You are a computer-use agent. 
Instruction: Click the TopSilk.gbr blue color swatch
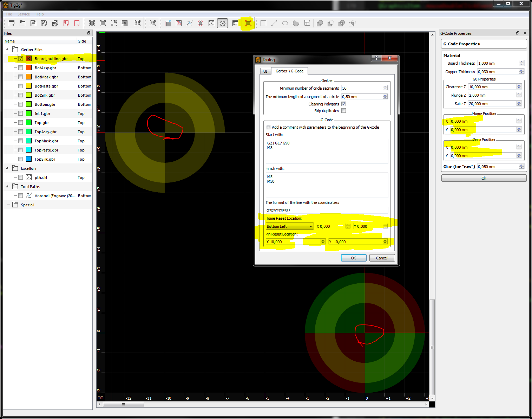[x=29, y=159]
